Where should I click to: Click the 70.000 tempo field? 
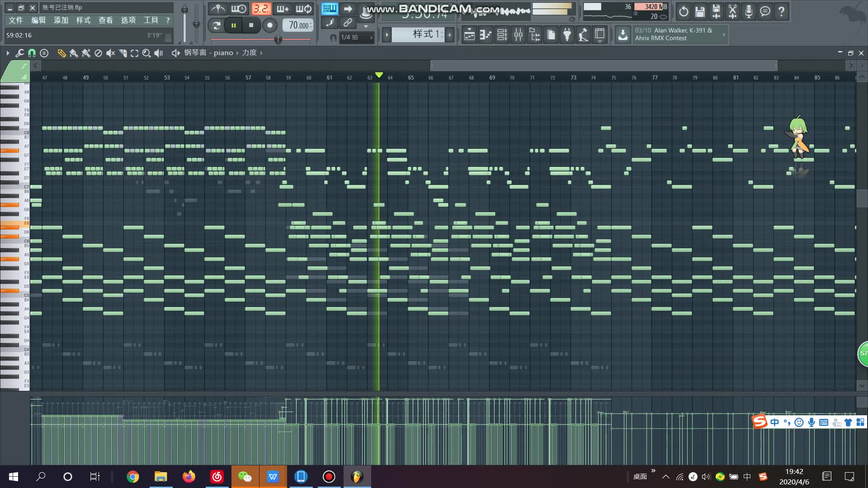(298, 25)
